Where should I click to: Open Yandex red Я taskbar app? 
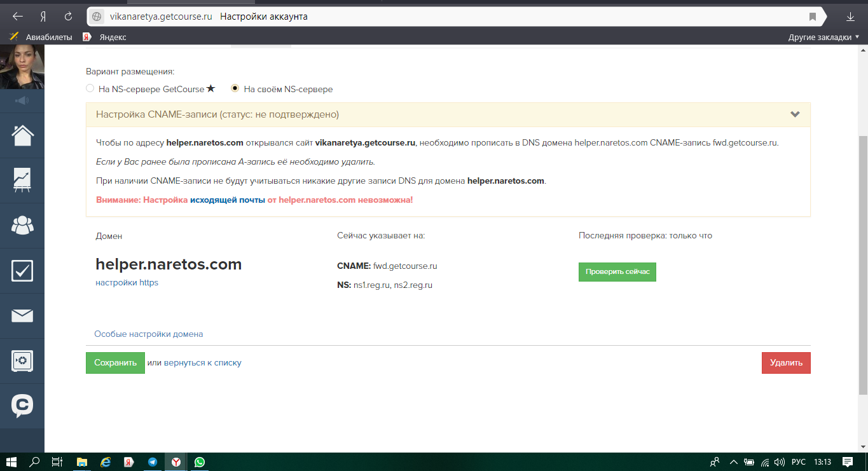click(x=129, y=462)
